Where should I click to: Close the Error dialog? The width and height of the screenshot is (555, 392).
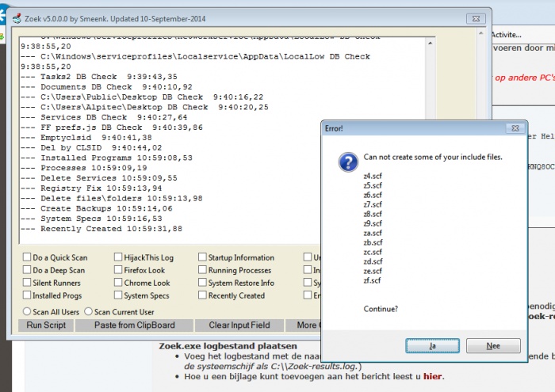pos(515,128)
